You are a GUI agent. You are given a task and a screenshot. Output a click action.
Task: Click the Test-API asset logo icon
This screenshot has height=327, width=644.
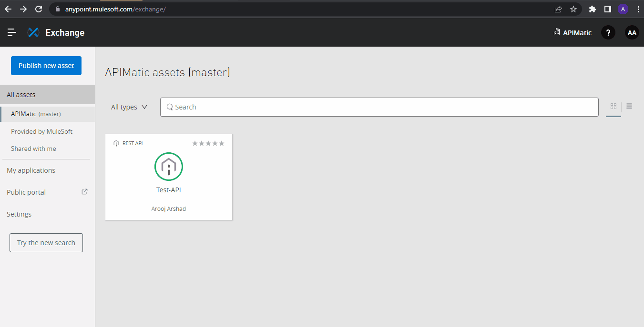169,167
